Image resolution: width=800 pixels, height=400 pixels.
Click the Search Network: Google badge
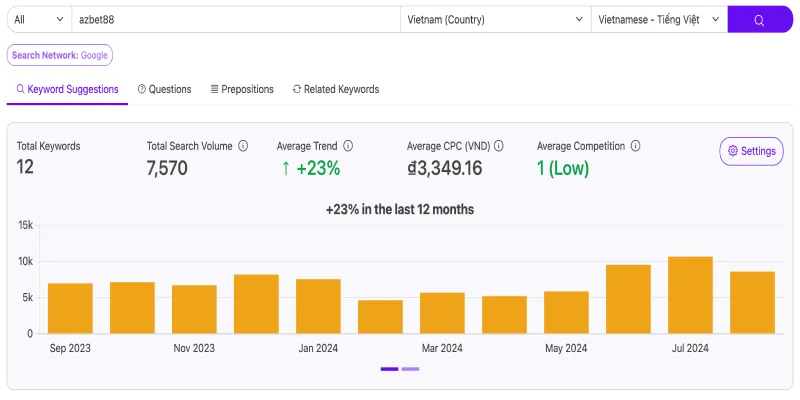point(60,55)
